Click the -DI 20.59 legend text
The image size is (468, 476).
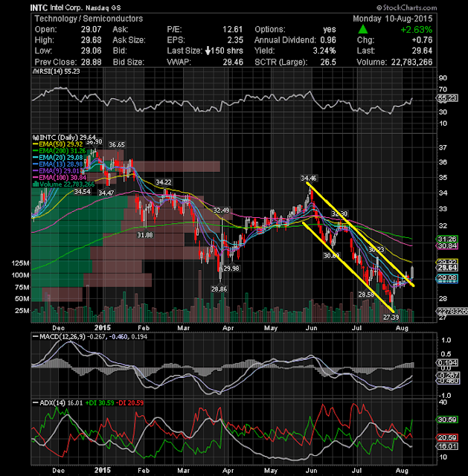point(131,403)
